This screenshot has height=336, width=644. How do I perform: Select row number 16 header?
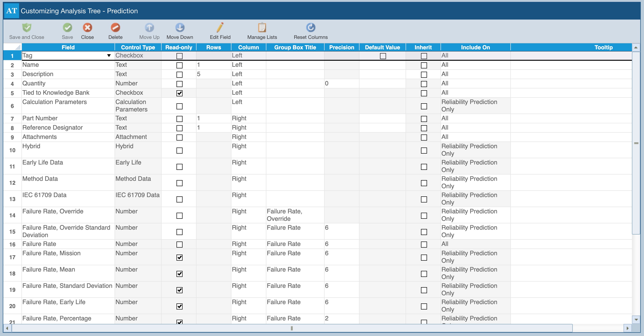pyautogui.click(x=12, y=244)
